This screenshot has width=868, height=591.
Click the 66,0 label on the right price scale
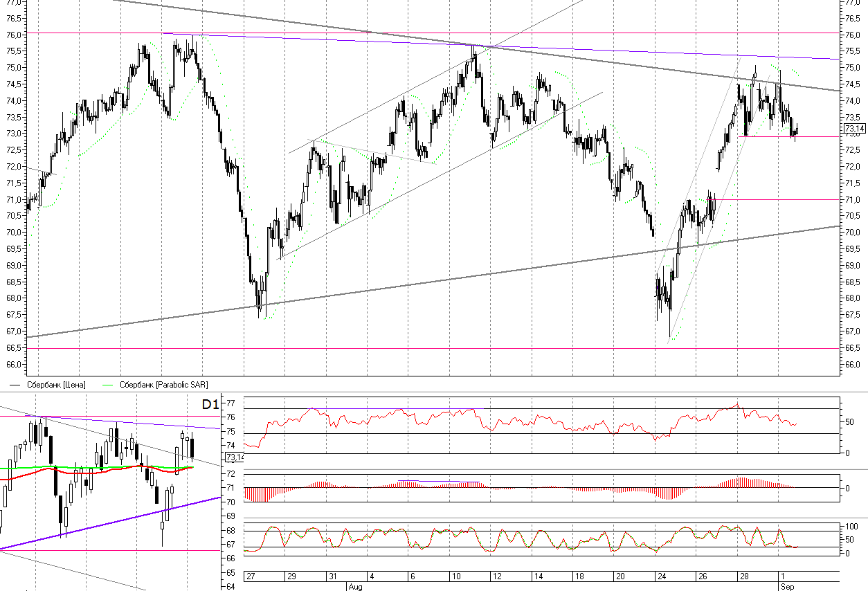pos(855,364)
